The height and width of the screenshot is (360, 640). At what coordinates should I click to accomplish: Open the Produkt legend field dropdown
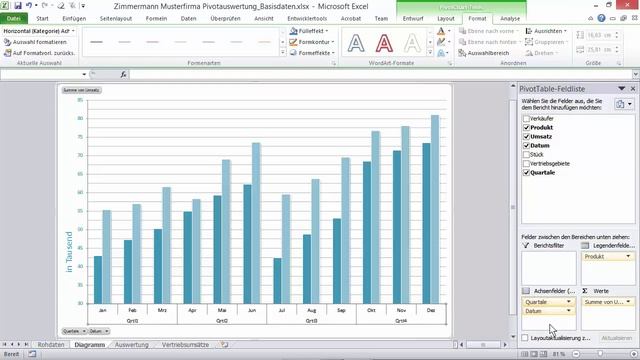[628, 256]
